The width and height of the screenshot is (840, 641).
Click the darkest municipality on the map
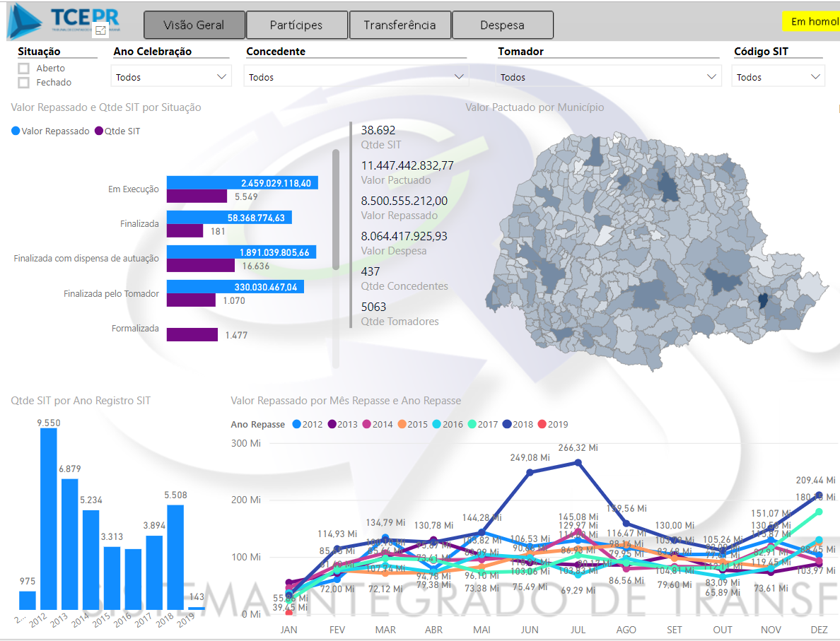click(x=764, y=300)
